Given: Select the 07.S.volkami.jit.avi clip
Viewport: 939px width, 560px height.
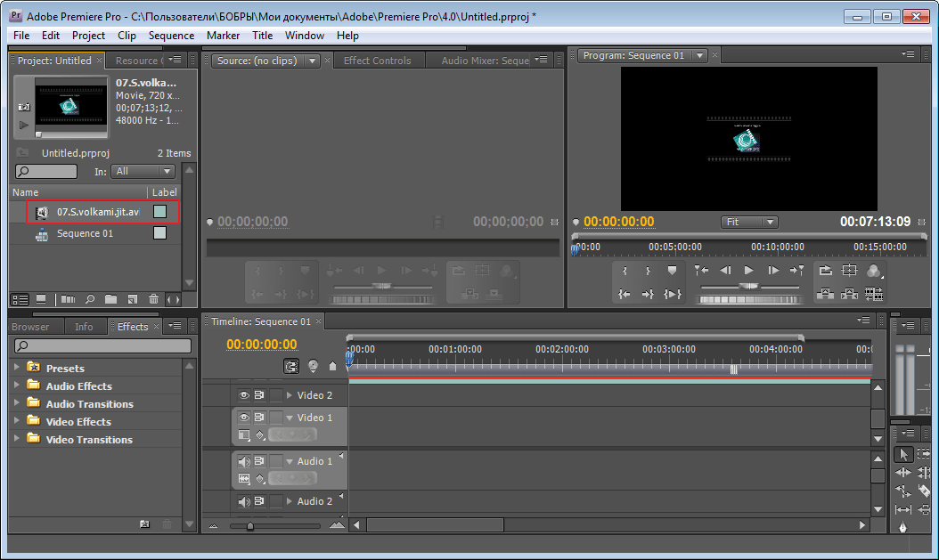Looking at the screenshot, I should [98, 212].
